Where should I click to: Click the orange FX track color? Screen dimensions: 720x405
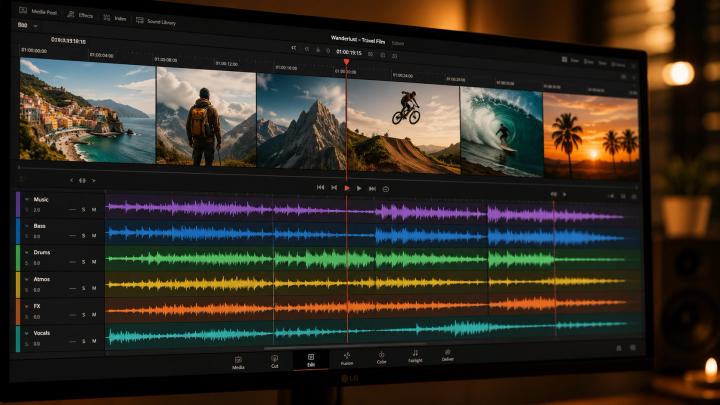[x=18, y=311]
